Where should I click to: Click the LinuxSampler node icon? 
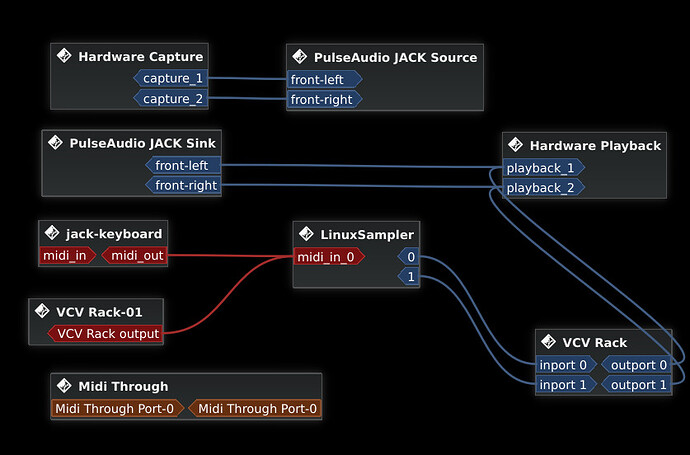tap(306, 234)
